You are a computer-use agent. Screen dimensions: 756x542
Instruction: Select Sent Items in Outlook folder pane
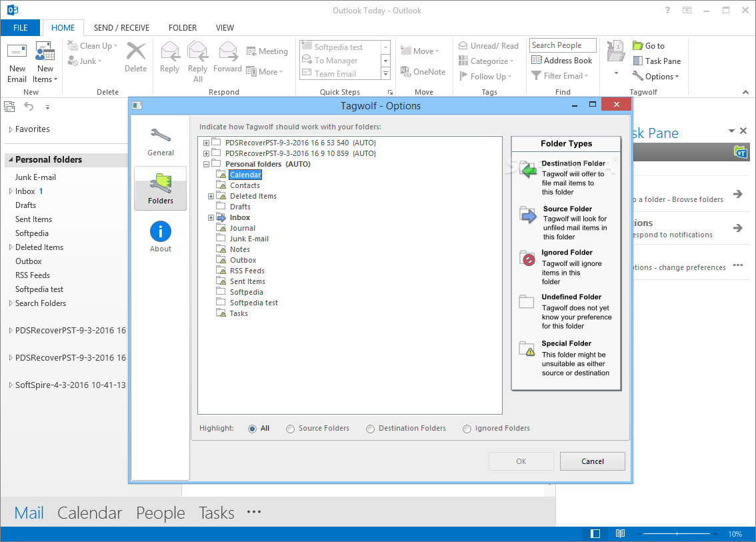pyautogui.click(x=33, y=219)
